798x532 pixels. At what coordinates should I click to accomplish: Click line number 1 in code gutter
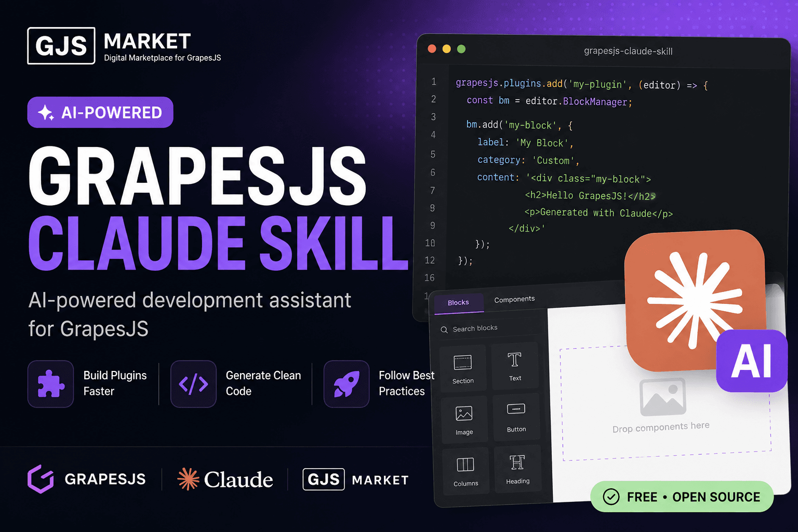point(434,82)
